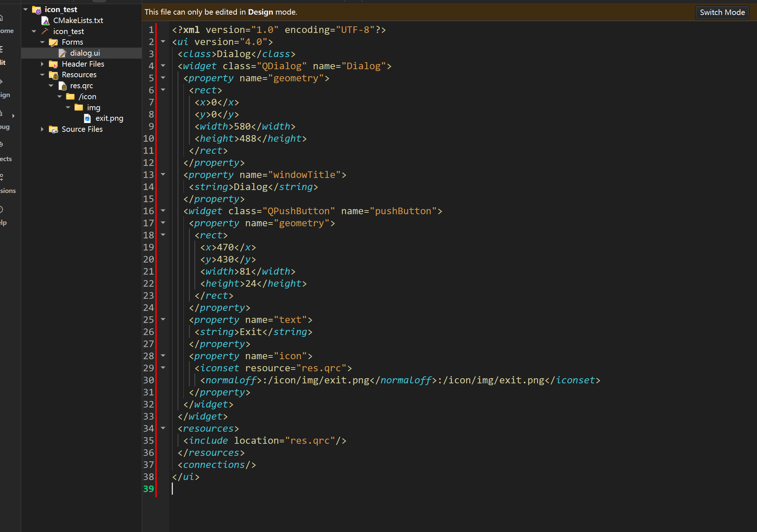Open CMakeLists.txt file
This screenshot has height=532, width=757.
click(78, 21)
